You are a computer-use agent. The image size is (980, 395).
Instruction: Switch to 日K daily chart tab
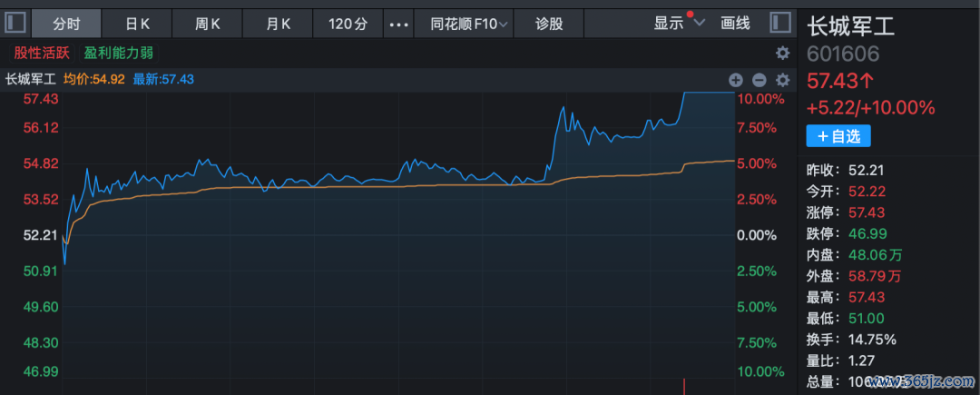click(137, 25)
